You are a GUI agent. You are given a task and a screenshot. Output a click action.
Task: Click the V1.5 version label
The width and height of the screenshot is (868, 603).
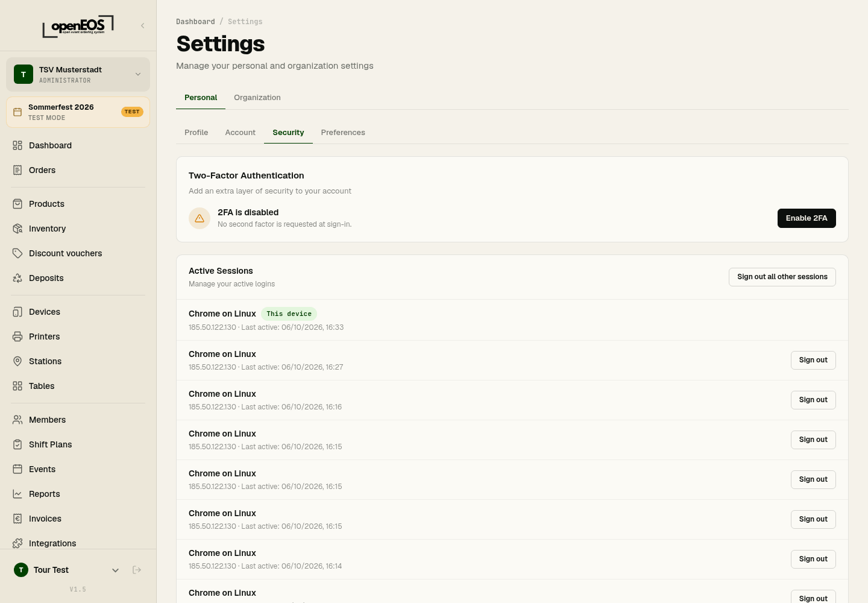pos(78,589)
